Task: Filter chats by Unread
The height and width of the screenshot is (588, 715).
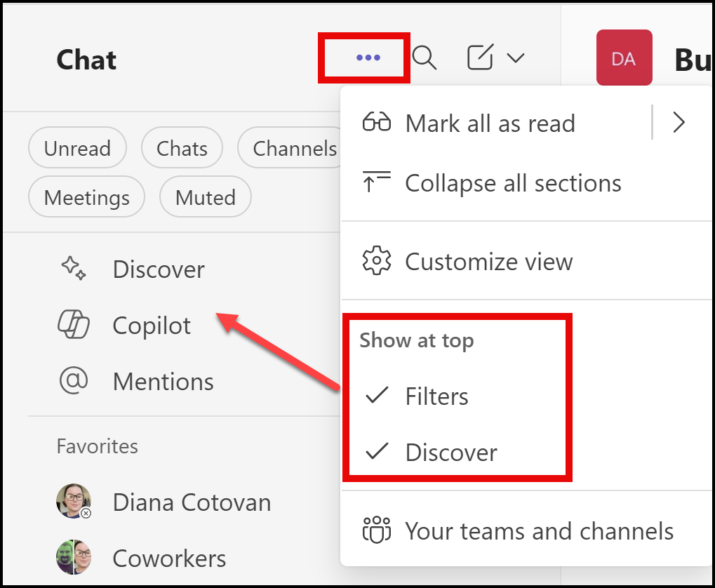Action: coord(77,148)
